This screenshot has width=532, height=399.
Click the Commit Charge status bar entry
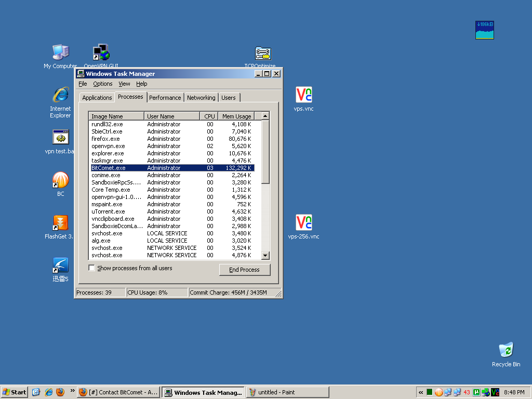234,292
